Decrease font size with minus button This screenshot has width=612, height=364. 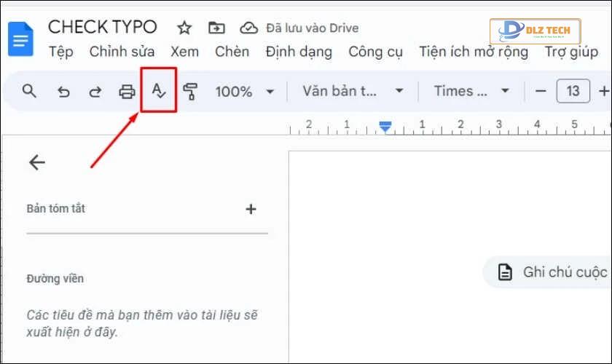(x=541, y=91)
